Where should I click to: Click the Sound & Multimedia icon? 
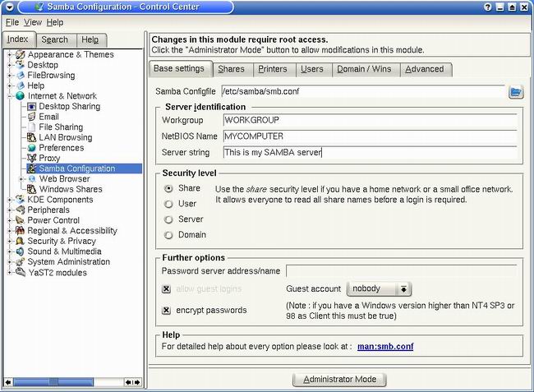pyautogui.click(x=21, y=251)
